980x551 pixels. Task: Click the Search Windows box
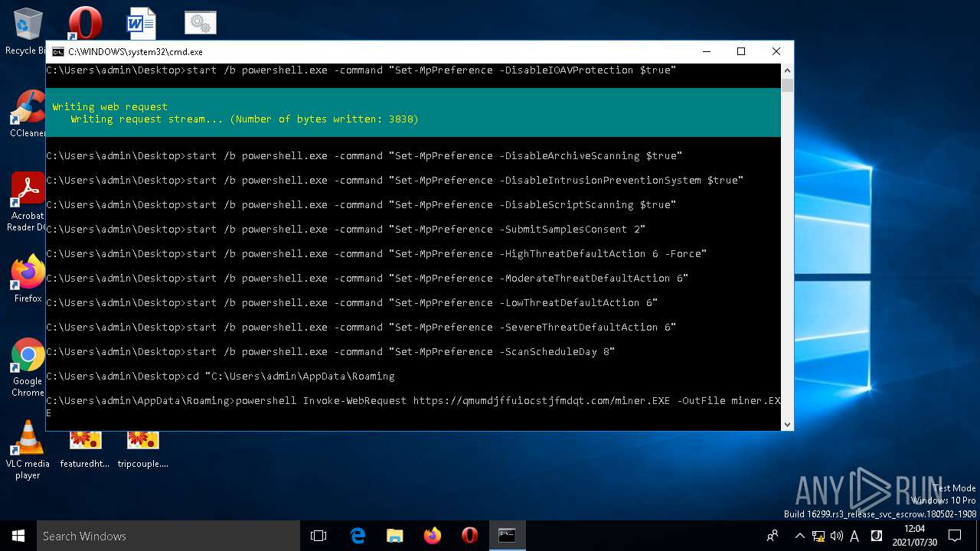point(168,536)
